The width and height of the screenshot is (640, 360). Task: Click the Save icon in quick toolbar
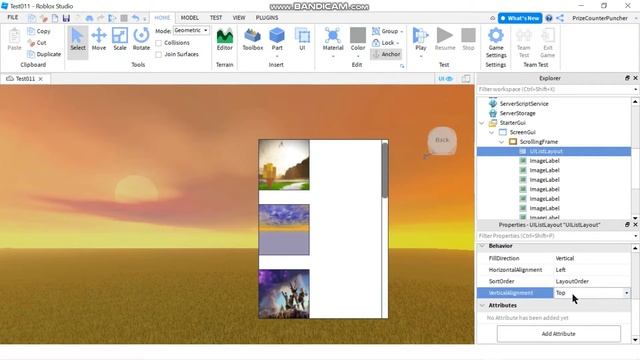(x=66, y=18)
